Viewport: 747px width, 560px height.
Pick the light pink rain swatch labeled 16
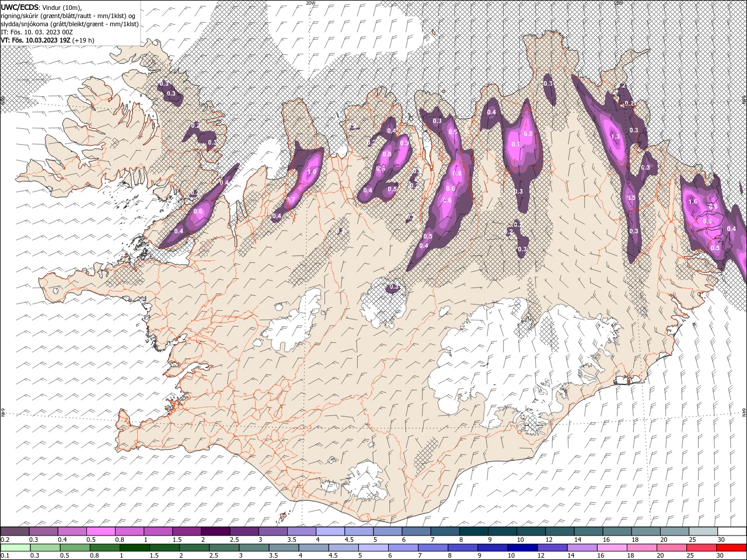click(x=612, y=548)
